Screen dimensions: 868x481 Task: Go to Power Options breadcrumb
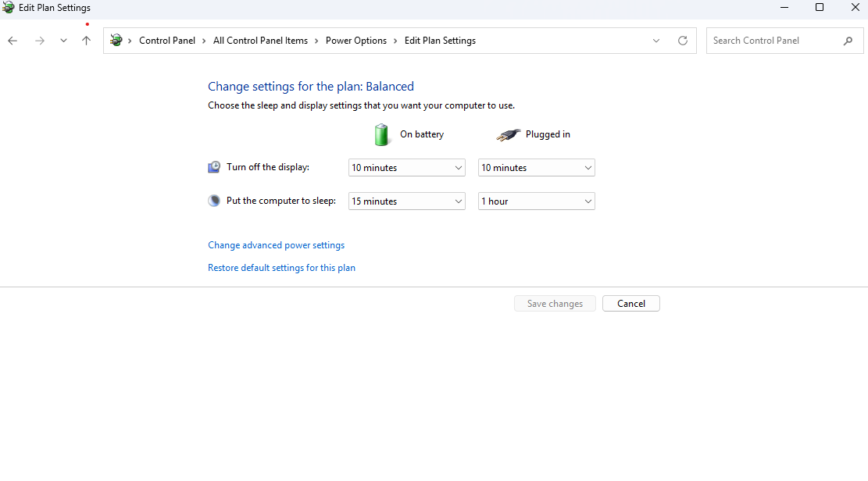[x=355, y=41]
